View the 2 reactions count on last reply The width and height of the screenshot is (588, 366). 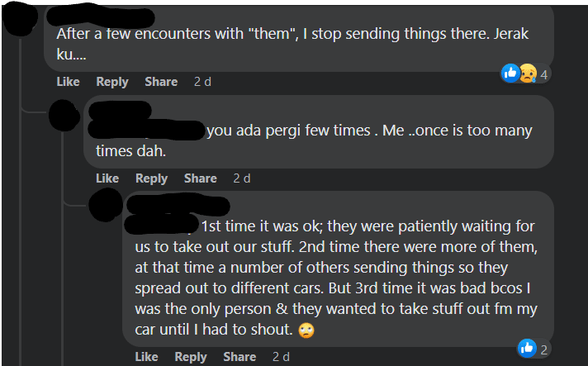544,349
